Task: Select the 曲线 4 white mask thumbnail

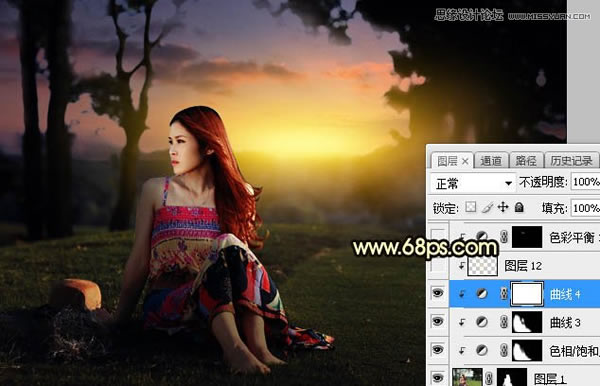Action: [x=527, y=294]
